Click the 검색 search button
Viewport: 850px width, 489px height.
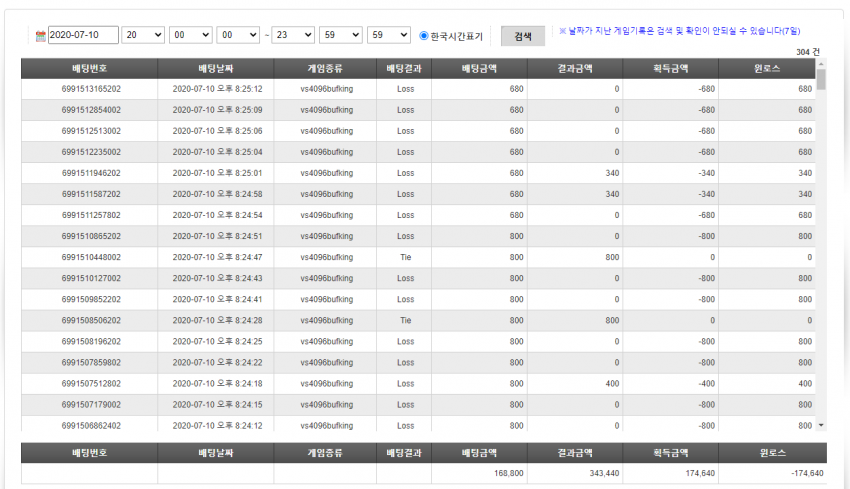pyautogui.click(x=523, y=36)
